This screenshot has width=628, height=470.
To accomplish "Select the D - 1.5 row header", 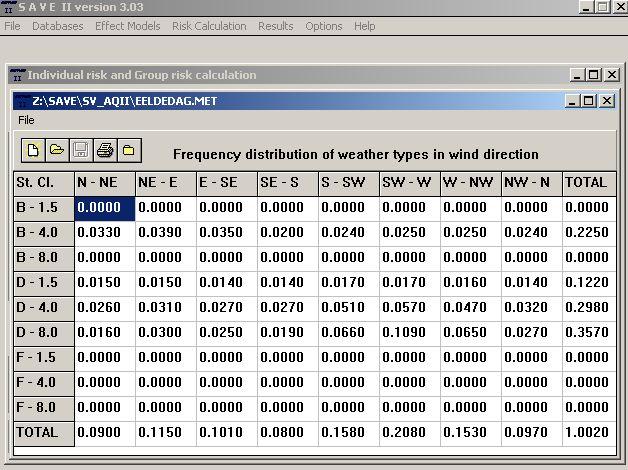I will pos(44,283).
